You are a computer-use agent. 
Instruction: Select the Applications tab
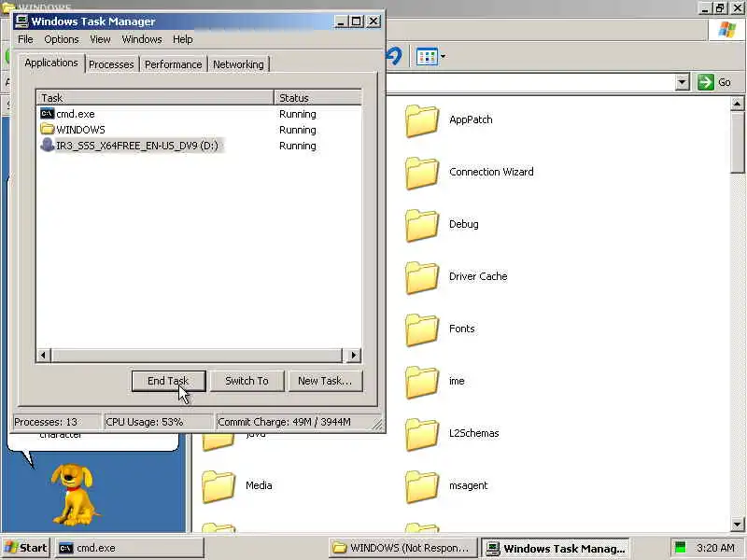coord(51,63)
